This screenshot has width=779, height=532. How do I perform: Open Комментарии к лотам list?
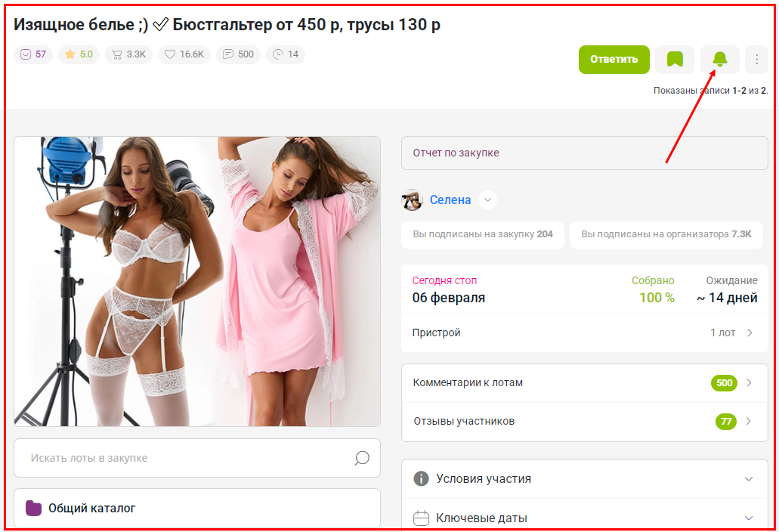tap(584, 383)
